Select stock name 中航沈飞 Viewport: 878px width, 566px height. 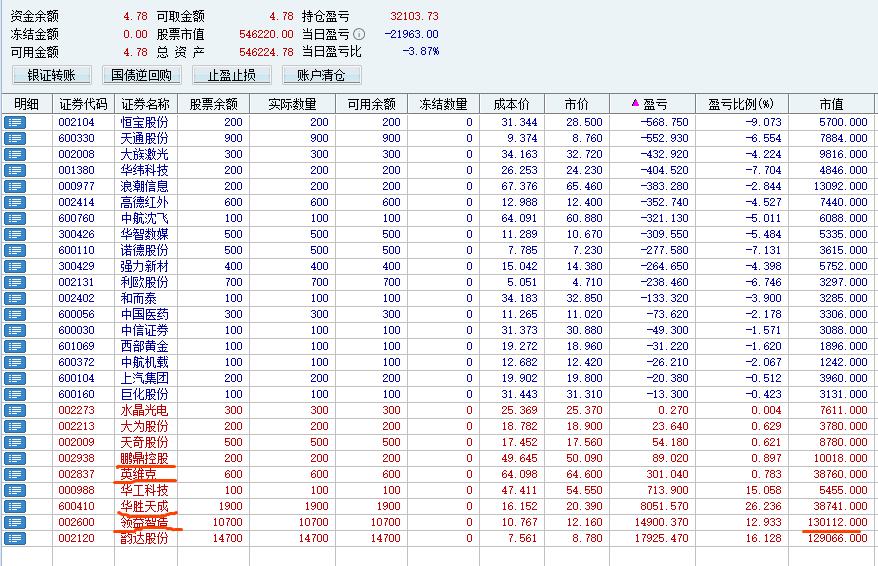coord(144,218)
